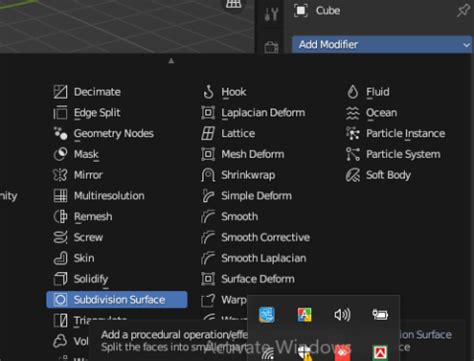Open Windows Security shield tray icon
Image resolution: width=474 pixels, height=361 pixels.
304,353
